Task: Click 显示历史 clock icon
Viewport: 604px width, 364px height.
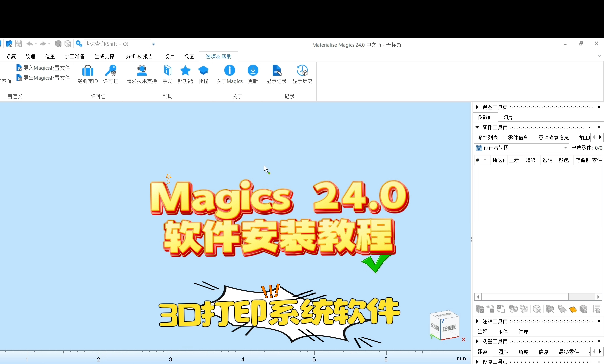Action: click(x=302, y=71)
